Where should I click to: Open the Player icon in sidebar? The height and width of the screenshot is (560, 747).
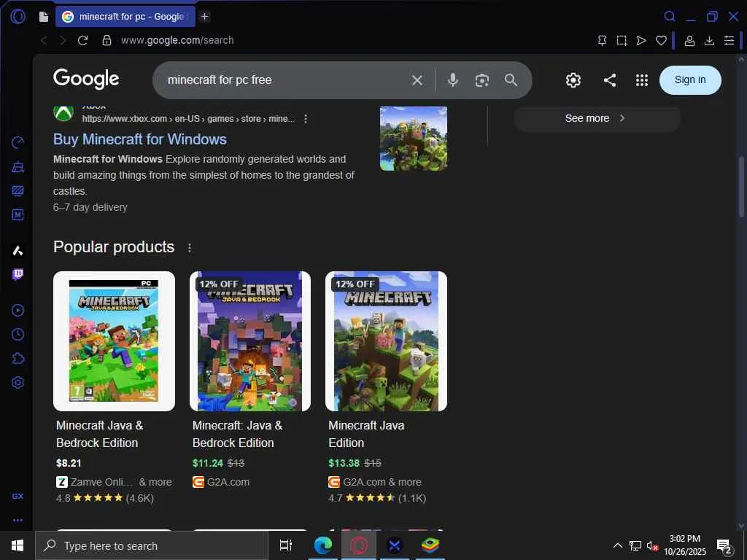tap(18, 311)
